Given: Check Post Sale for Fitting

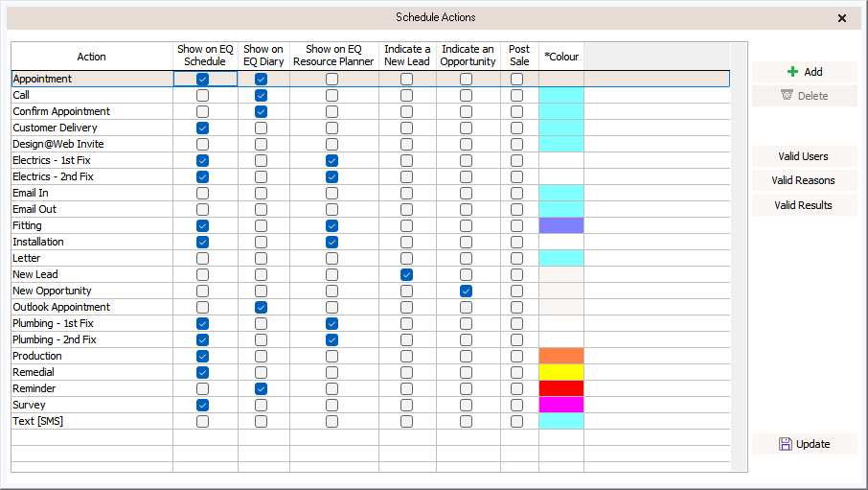Looking at the screenshot, I should tap(517, 226).
